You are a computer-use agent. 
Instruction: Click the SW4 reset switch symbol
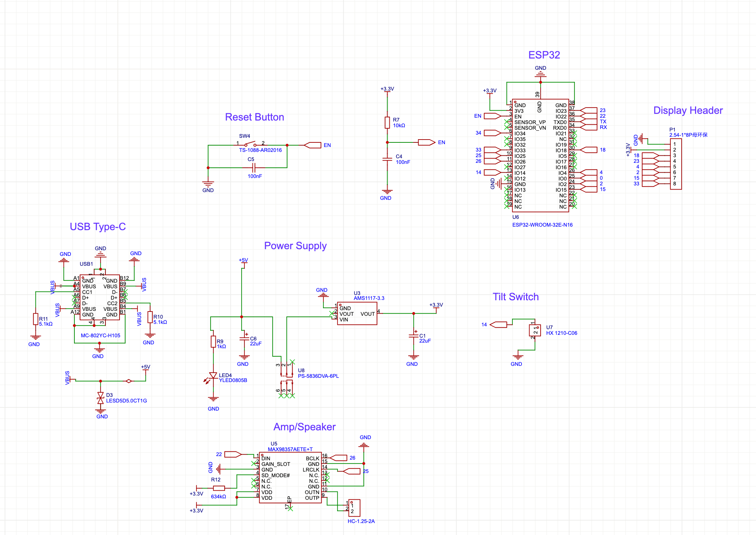[x=250, y=144]
